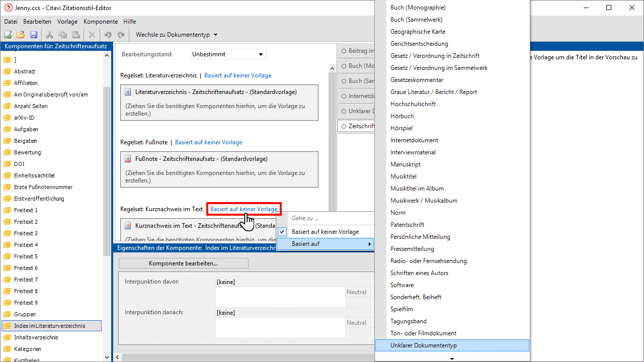Open the 'Wechsle zu Dokumententyp' dropdown
Viewport: 644px width, 362px height.
(176, 35)
